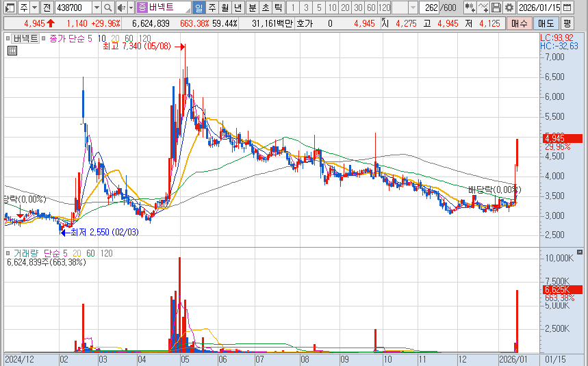
Task: Click the 거래량 volume legend label
Action: coord(25,253)
